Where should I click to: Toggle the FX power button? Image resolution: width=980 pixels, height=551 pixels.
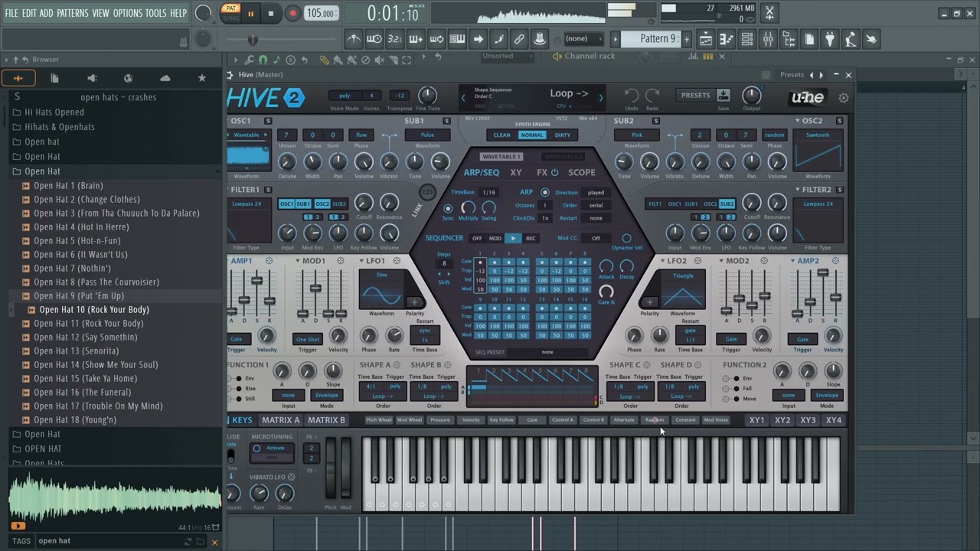pyautogui.click(x=554, y=173)
